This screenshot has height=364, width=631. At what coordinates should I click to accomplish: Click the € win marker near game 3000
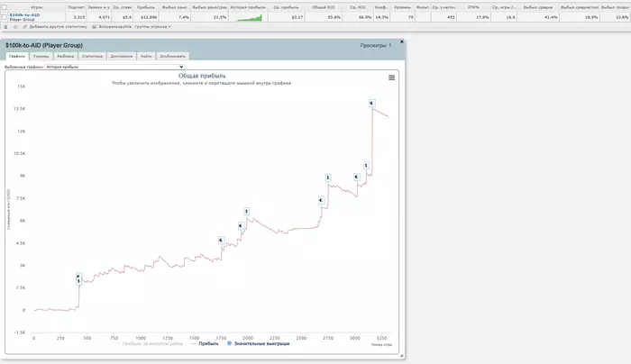357,177
